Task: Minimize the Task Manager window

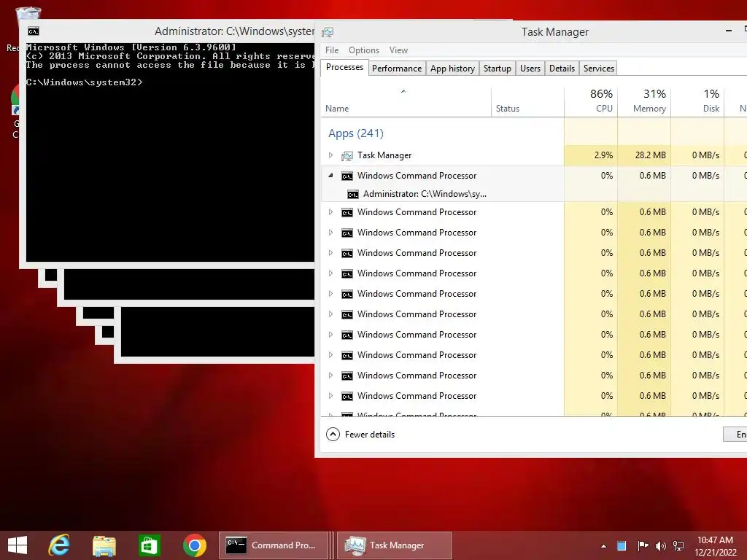Action: point(729,31)
